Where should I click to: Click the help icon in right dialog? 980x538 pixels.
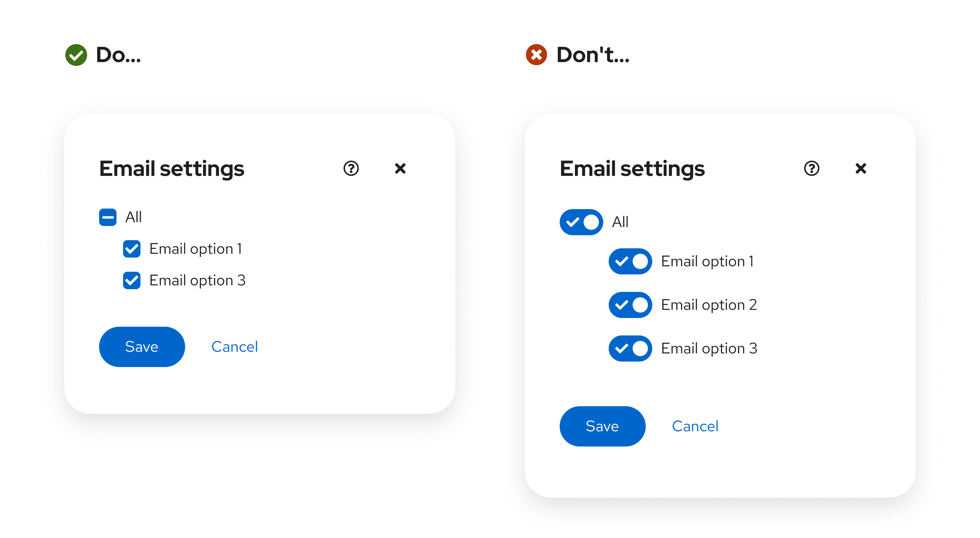tap(810, 168)
